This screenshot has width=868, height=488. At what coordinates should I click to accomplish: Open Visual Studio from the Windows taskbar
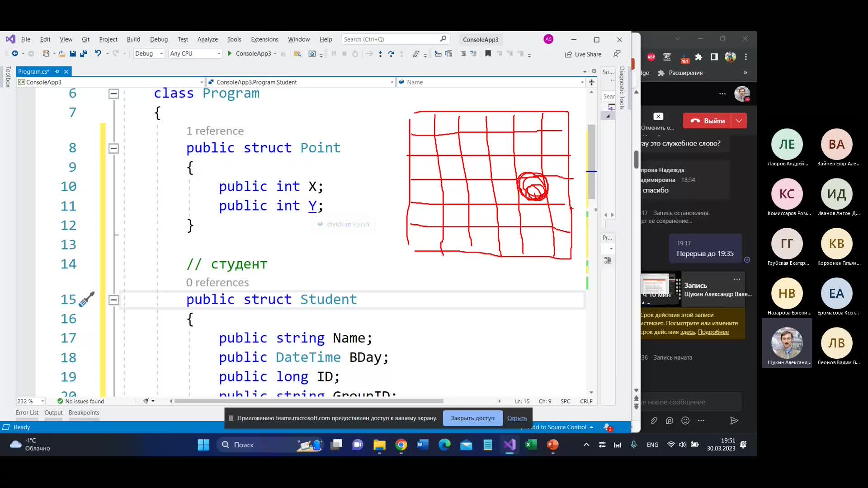(x=509, y=445)
